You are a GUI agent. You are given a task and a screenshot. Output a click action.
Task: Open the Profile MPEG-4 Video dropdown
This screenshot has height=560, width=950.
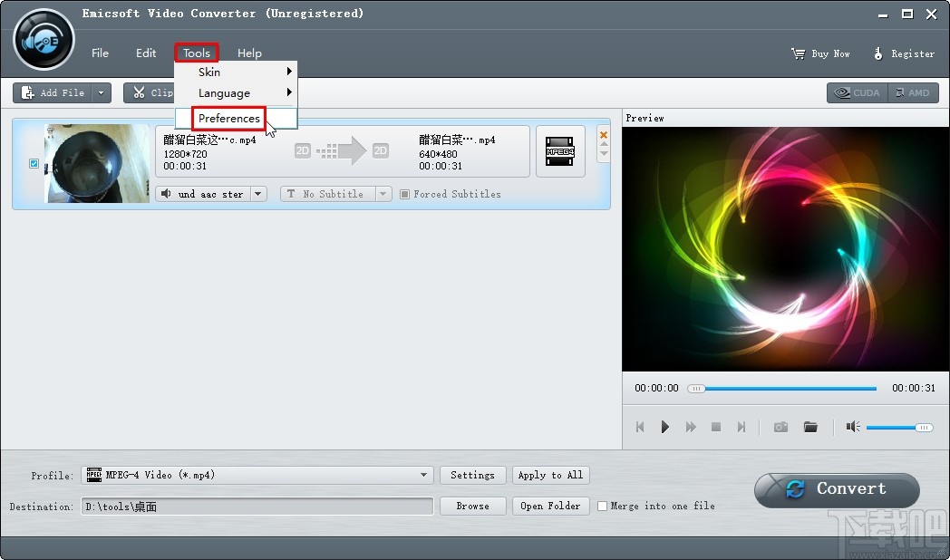[x=257, y=475]
